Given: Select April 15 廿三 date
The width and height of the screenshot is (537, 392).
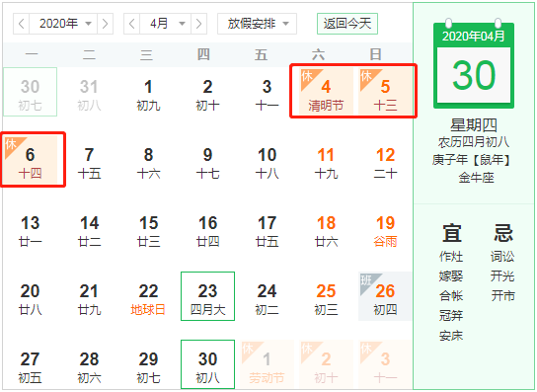Looking at the screenshot, I should (x=148, y=228).
